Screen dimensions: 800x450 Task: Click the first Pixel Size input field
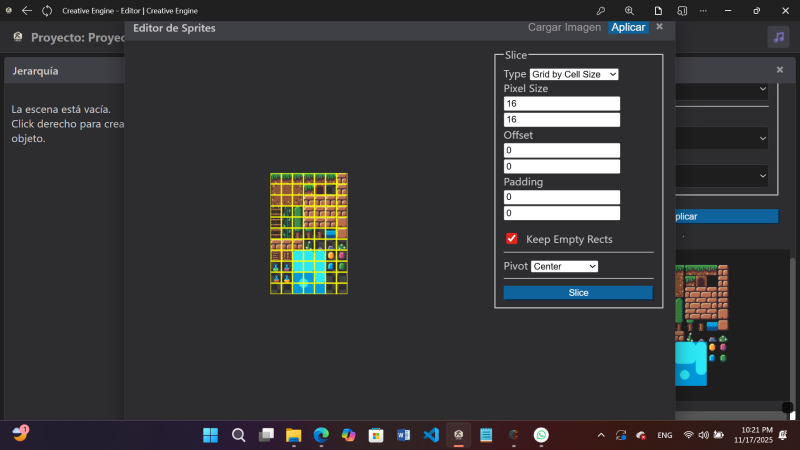562,104
